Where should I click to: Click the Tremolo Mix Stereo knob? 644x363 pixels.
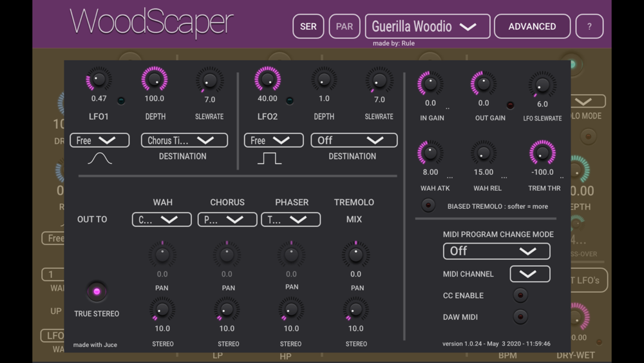[355, 310]
